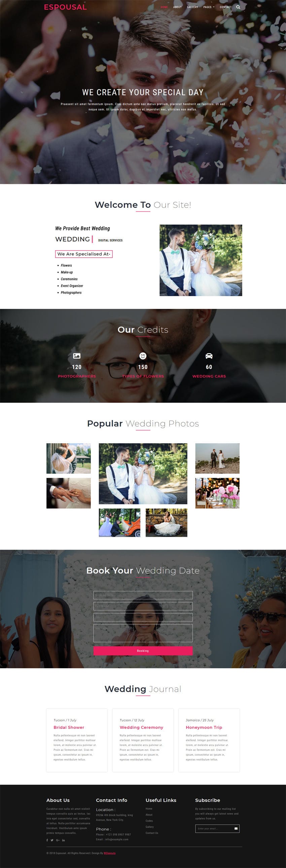Open the Honeymoon Trip journal title
The width and height of the screenshot is (286, 868).
[x=204, y=727]
